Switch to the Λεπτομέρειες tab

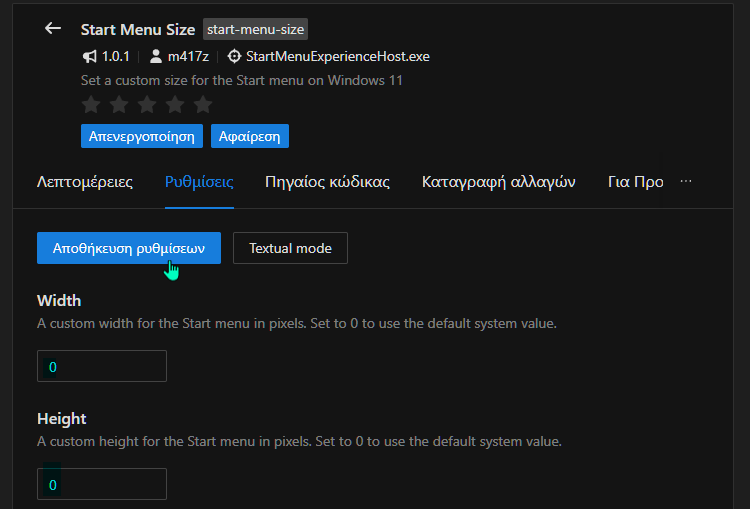(85, 182)
